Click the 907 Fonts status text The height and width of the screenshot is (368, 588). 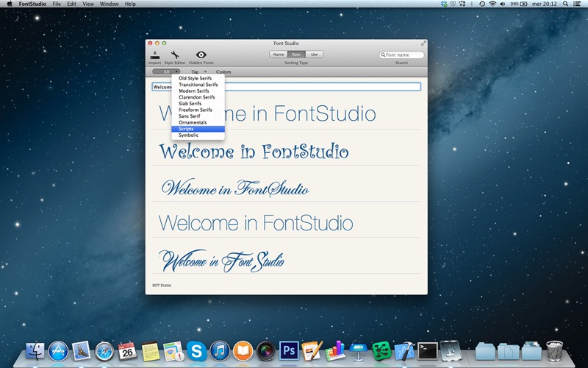point(162,286)
